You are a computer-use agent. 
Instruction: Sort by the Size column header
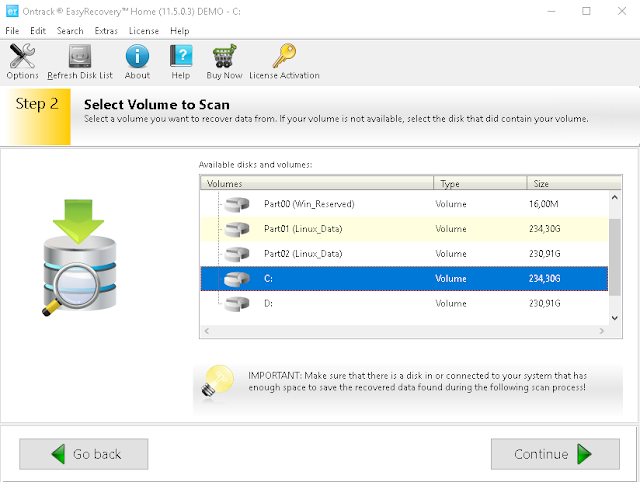[574, 184]
